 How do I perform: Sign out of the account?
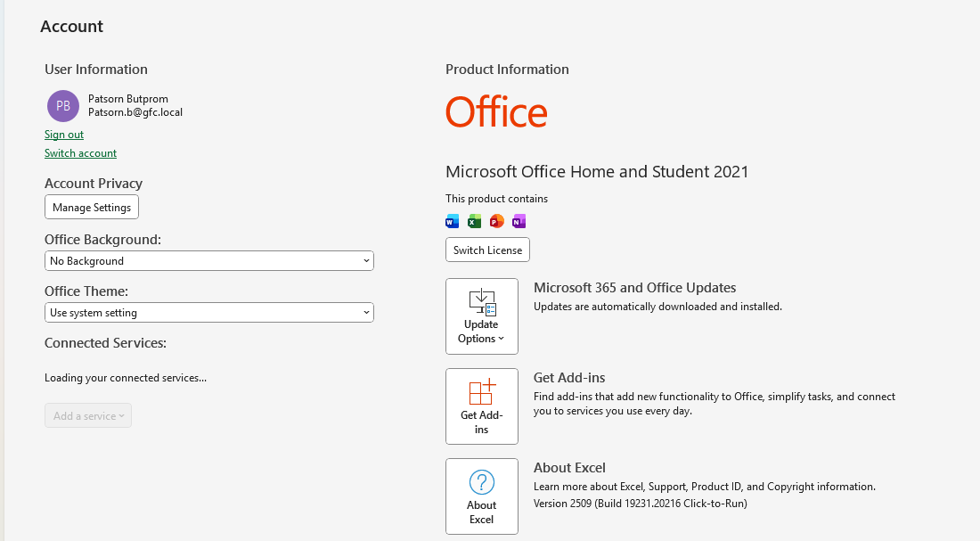point(64,135)
